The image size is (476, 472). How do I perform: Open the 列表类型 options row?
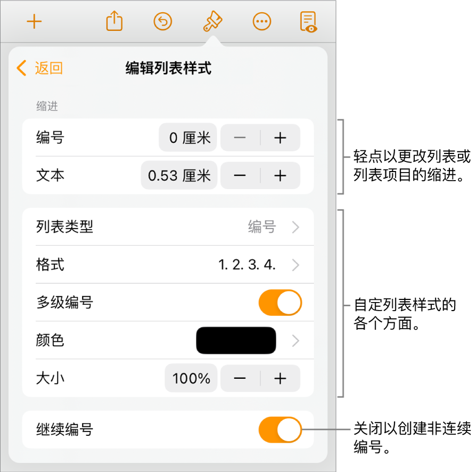[168, 226]
